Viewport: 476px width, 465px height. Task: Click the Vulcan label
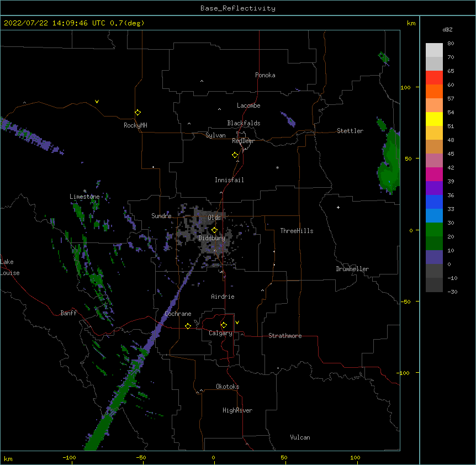(300, 437)
